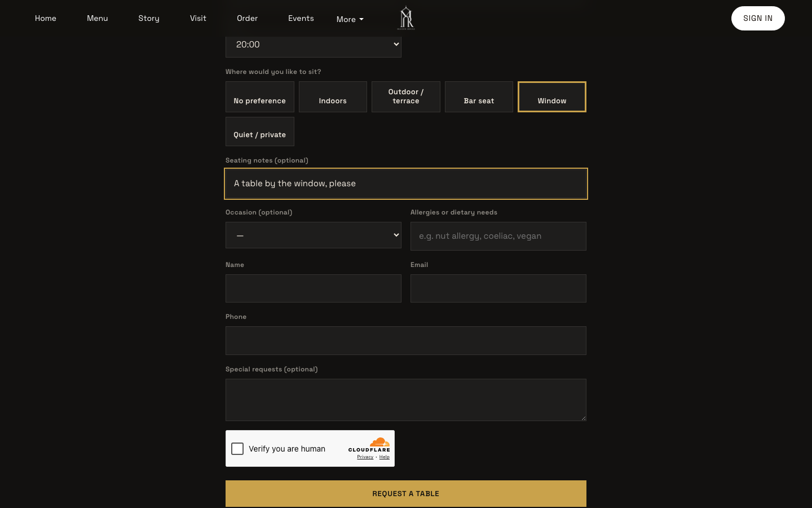Open the Visit page
The height and width of the screenshot is (508, 812).
tap(198, 18)
